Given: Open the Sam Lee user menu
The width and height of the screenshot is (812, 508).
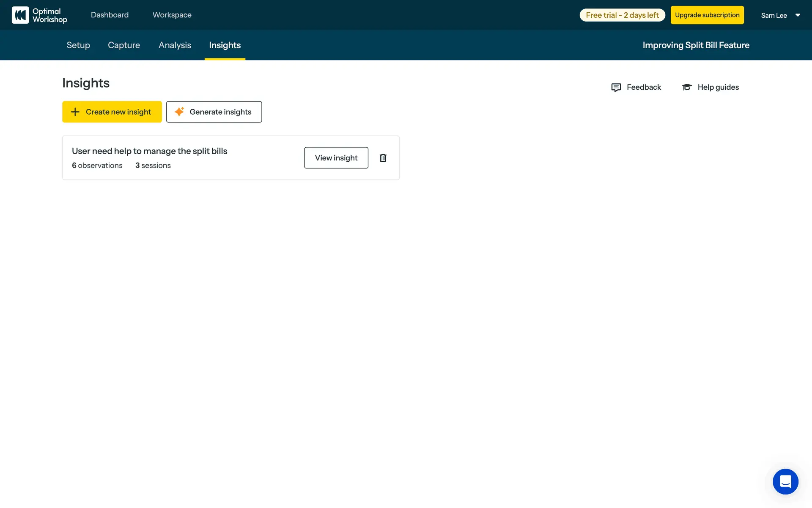Looking at the screenshot, I should tap(774, 15).
